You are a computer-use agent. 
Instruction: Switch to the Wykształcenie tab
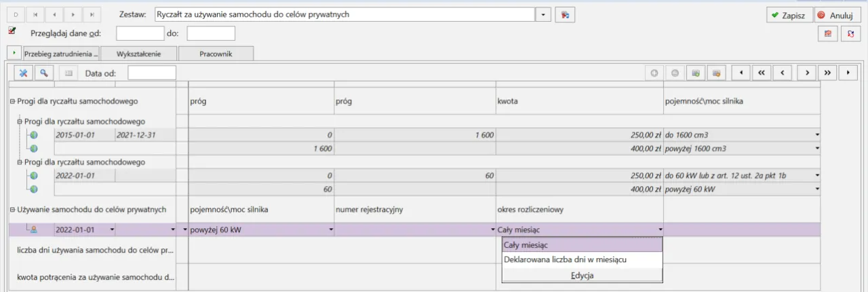138,54
